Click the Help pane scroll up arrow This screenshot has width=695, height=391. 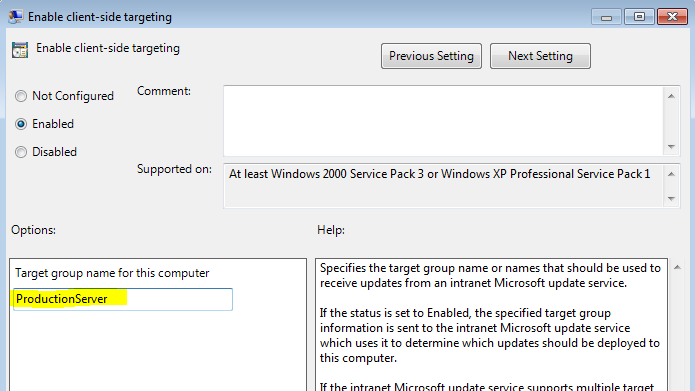[677, 267]
